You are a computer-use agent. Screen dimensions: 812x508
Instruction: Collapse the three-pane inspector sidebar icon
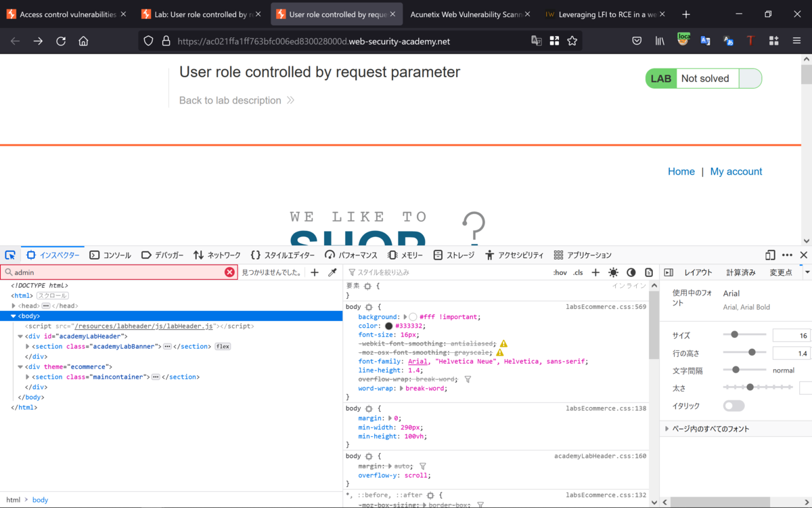(669, 272)
